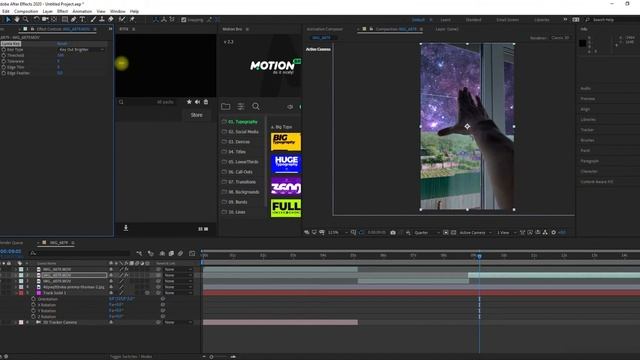Open the composition flowchart icon in viewer
The height and width of the screenshot is (360, 640).
[x=545, y=233]
